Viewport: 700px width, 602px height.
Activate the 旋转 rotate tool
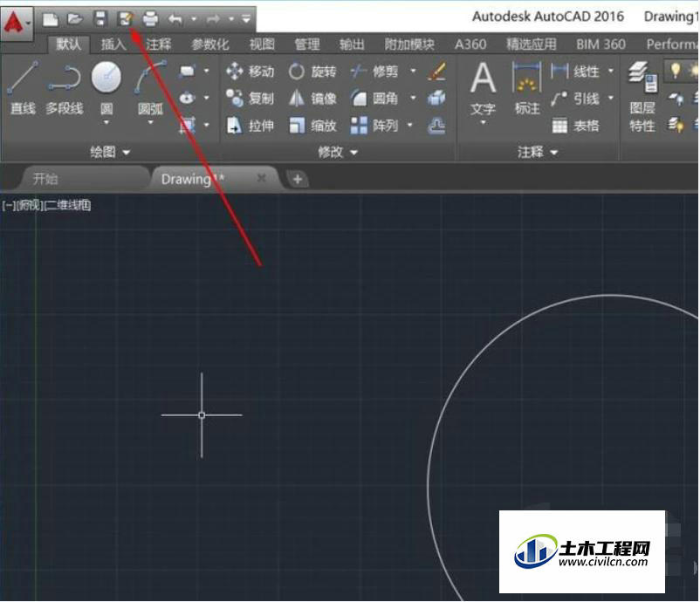312,71
